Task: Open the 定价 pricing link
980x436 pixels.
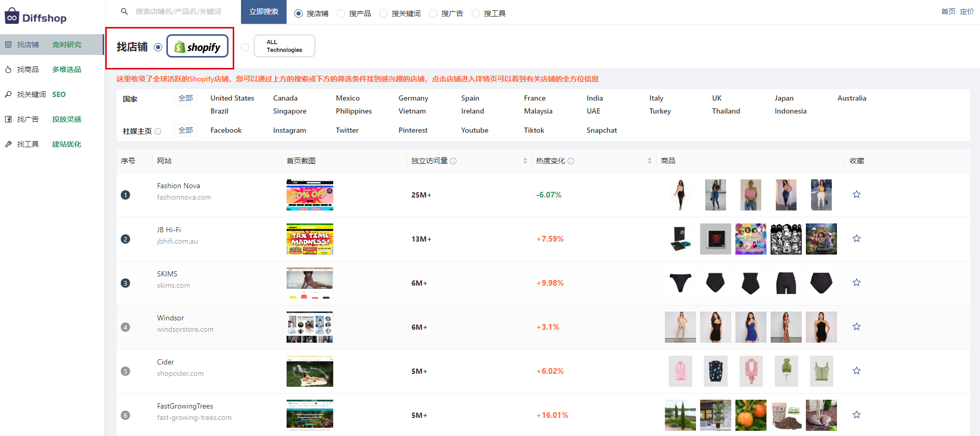Action: [967, 11]
